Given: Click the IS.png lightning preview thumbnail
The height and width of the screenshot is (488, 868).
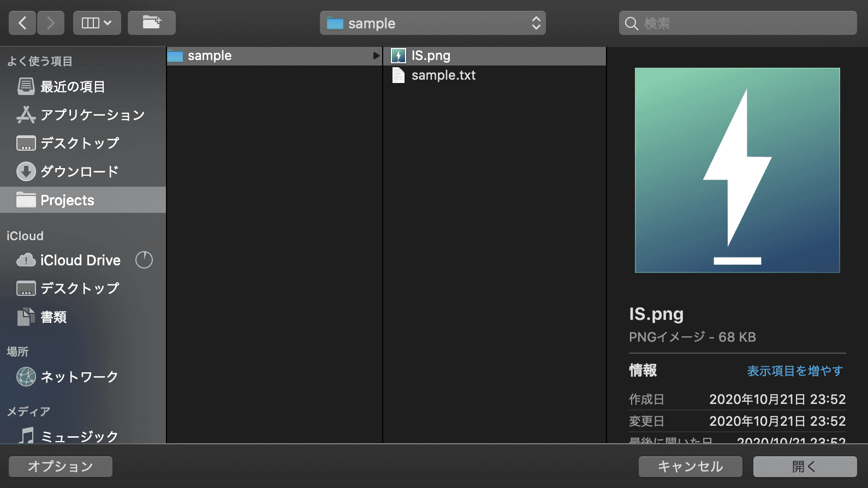Looking at the screenshot, I should [737, 170].
